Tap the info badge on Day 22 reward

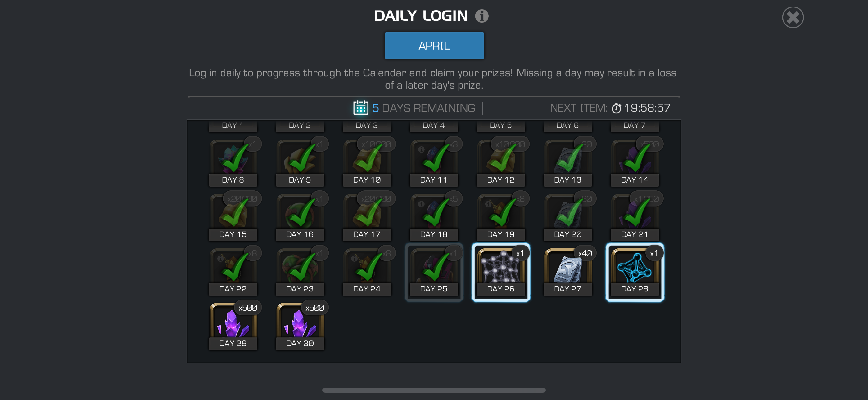point(220,259)
